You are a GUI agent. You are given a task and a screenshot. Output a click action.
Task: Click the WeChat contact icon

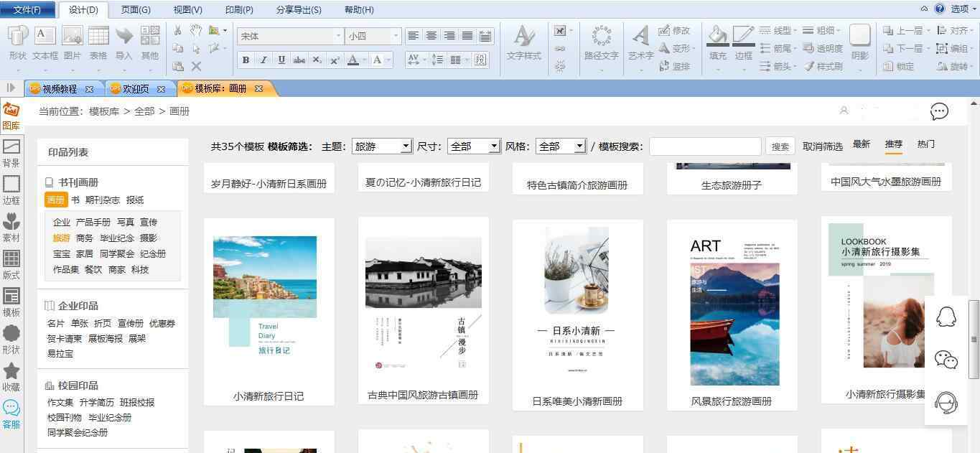click(x=946, y=360)
